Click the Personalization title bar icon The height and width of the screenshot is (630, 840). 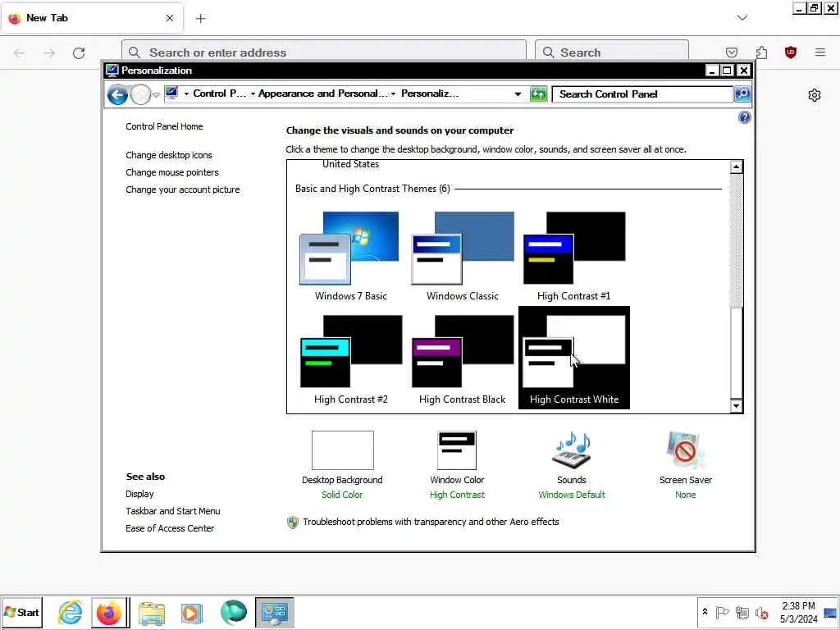coord(112,71)
